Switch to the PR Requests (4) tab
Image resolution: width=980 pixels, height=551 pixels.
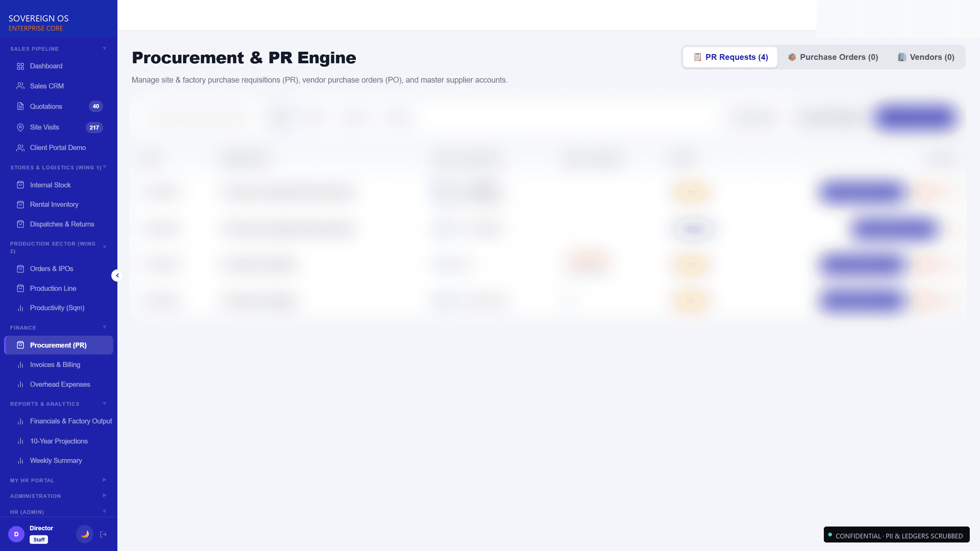point(730,57)
